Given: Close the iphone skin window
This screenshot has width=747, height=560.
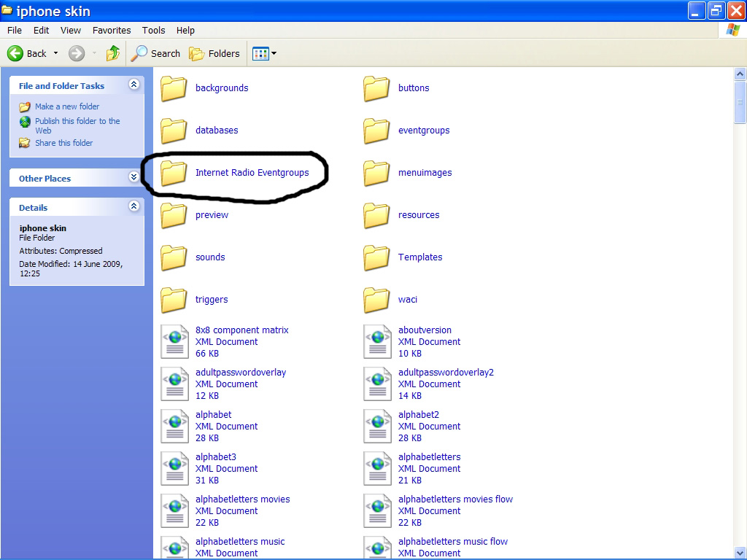Looking at the screenshot, I should [x=736, y=10].
